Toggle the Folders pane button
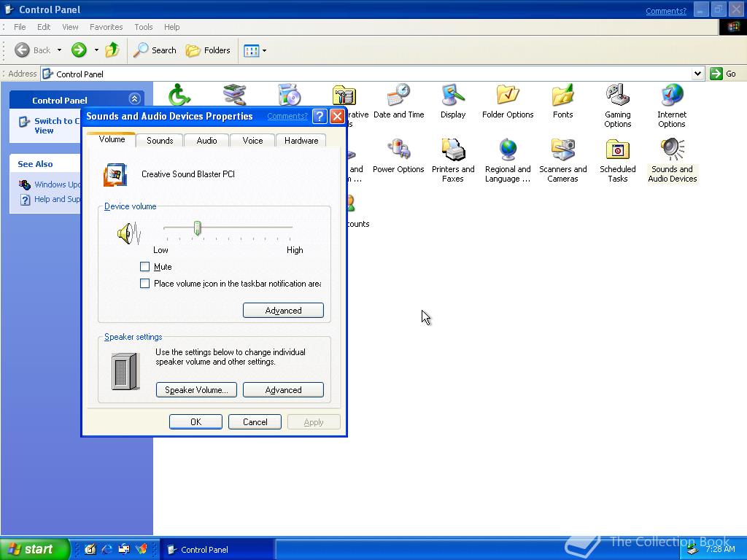This screenshot has height=560, width=747. click(208, 50)
